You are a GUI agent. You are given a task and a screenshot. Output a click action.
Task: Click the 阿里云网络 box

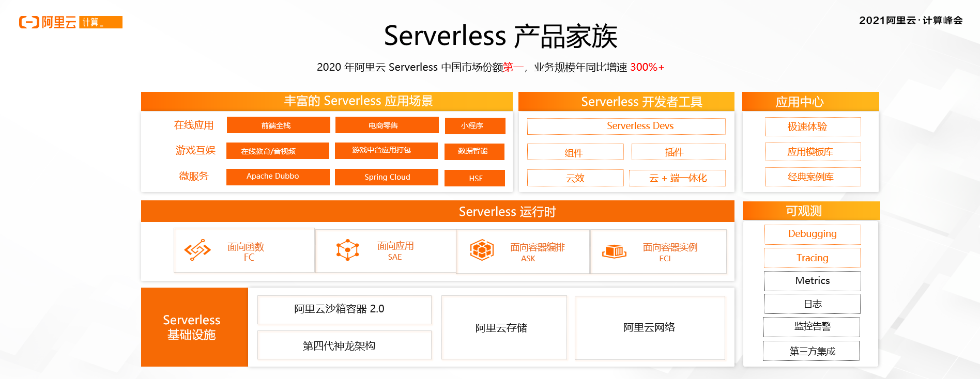650,327
